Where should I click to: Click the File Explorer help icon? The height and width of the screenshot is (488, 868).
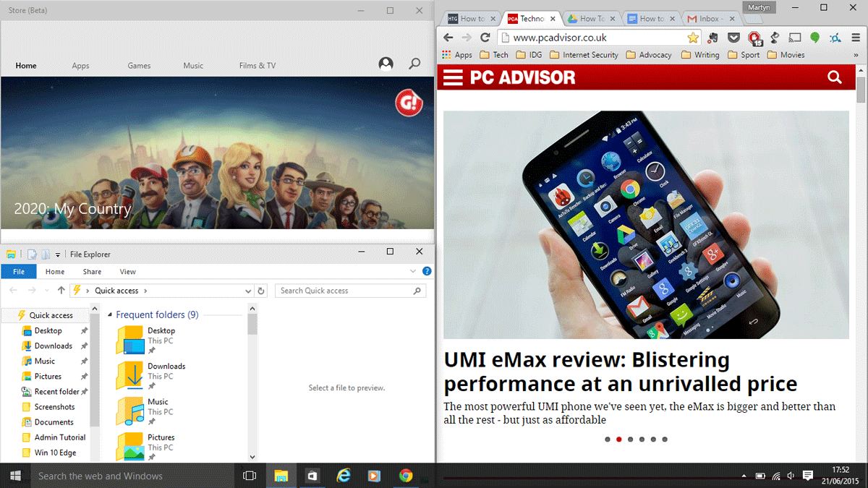point(427,272)
